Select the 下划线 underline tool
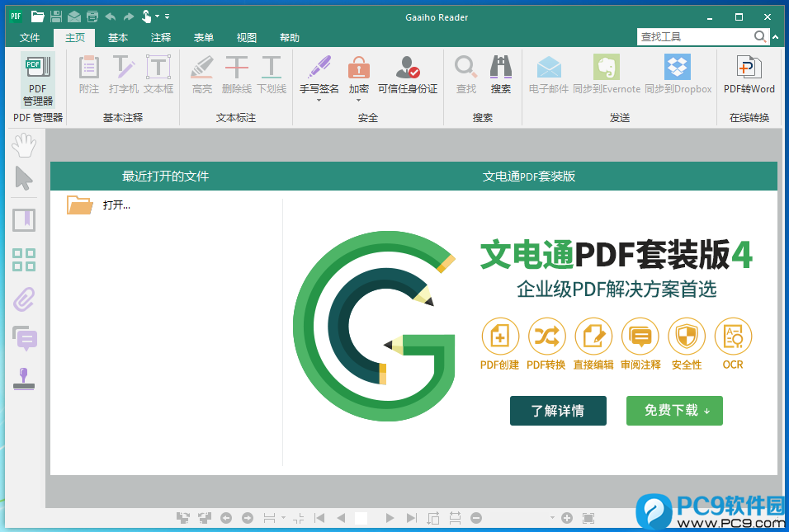789x532 pixels. click(272, 75)
